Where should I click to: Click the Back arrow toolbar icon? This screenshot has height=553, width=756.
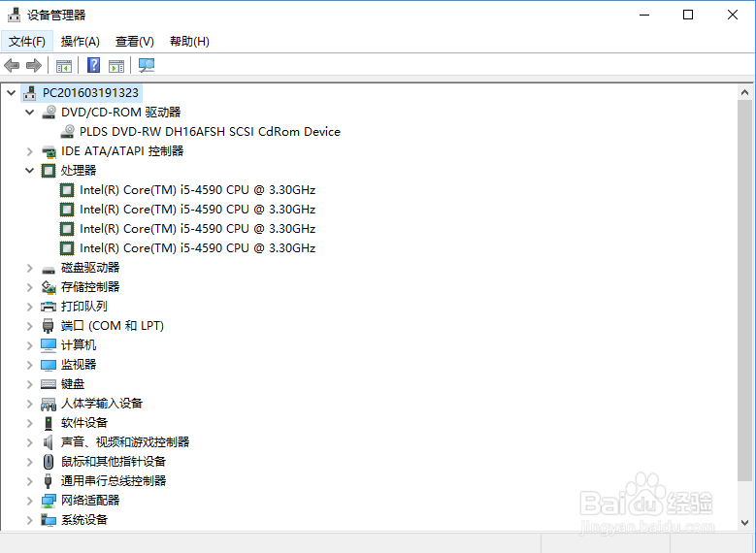pos(12,66)
